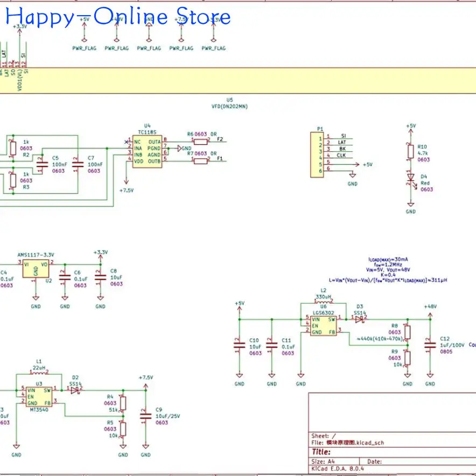Click the 'F2' net label after R6
This screenshot has height=476, width=476.
pyautogui.click(x=220, y=139)
